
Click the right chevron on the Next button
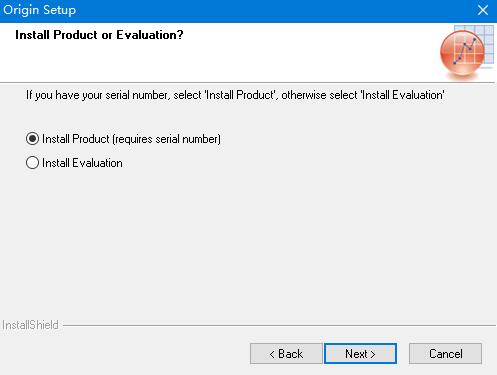373,354
